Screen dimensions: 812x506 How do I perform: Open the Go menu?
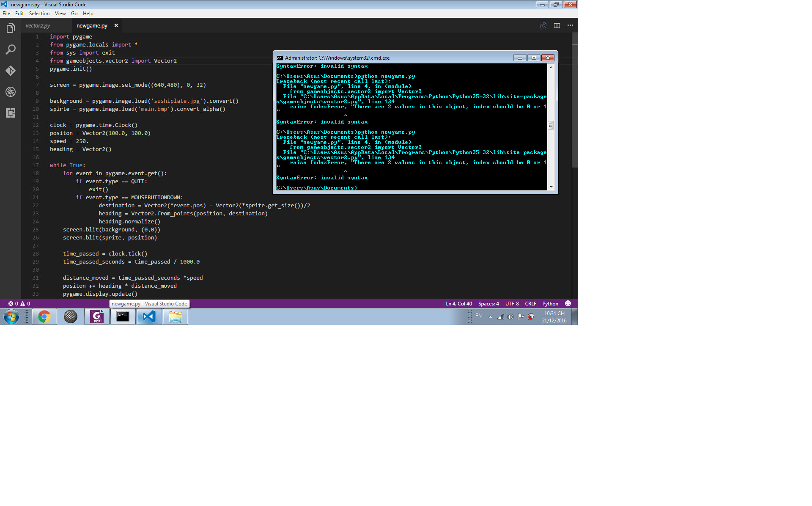[x=74, y=14]
